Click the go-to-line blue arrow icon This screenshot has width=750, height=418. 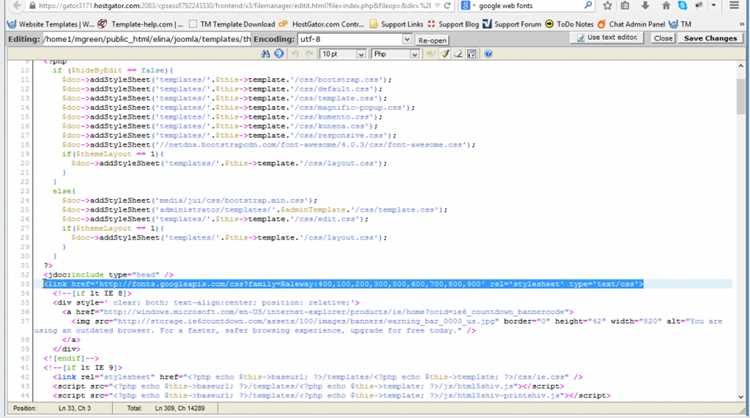(279, 54)
